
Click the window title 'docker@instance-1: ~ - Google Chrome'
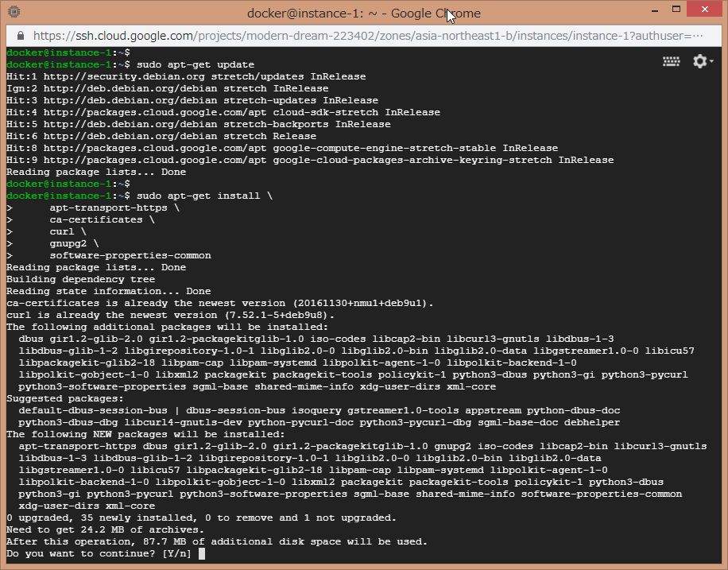tap(363, 13)
